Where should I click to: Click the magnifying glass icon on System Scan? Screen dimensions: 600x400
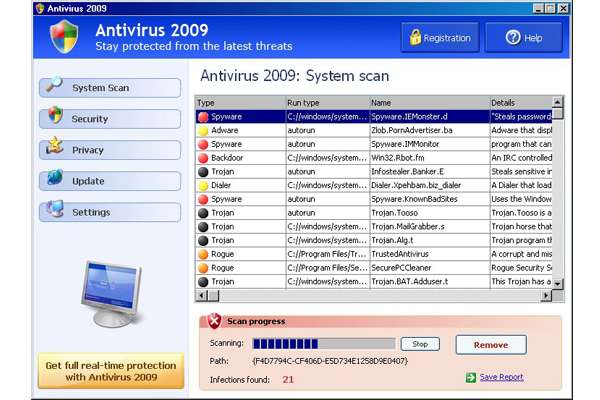(x=54, y=84)
